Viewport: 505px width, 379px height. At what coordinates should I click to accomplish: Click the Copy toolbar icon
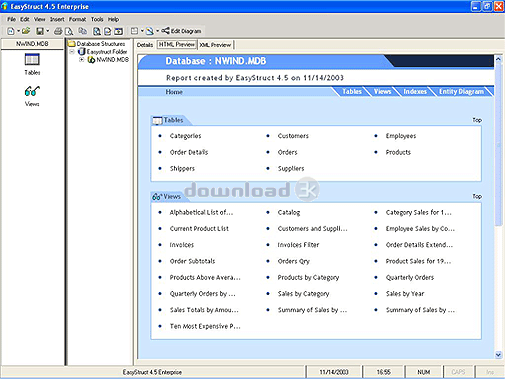(x=82, y=31)
